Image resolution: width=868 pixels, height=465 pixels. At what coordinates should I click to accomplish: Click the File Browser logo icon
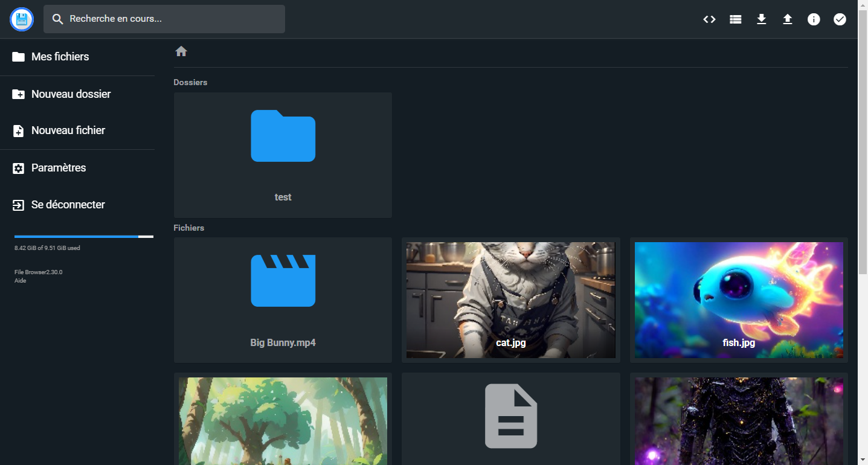(22, 19)
